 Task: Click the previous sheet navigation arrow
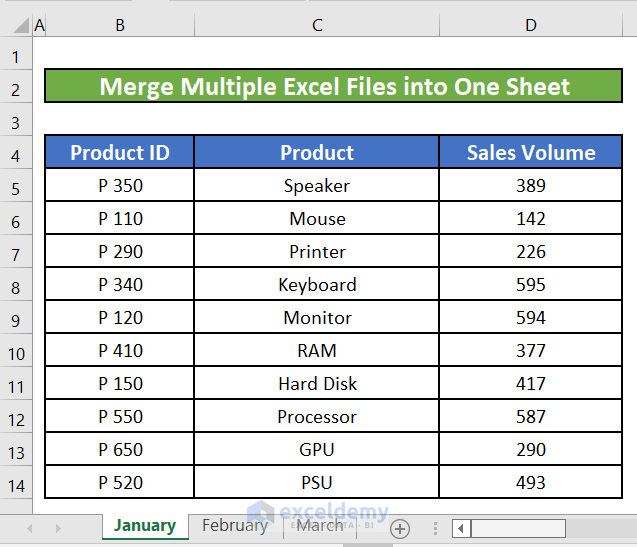(30, 528)
